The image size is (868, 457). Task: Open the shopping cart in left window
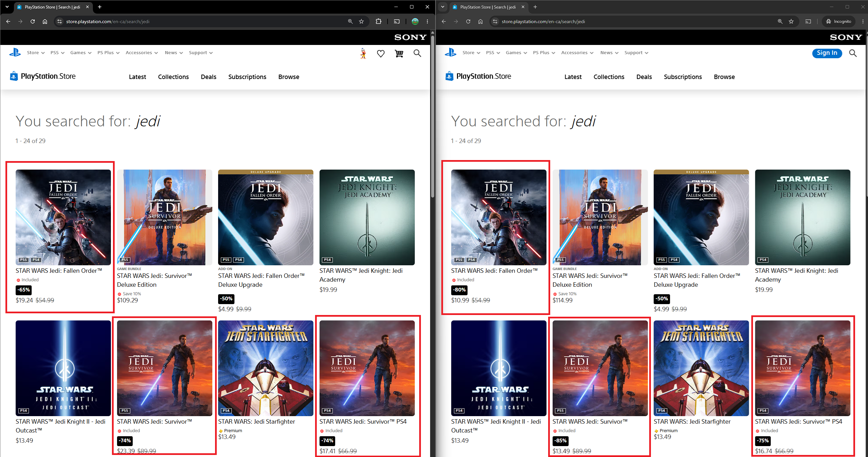pyautogui.click(x=399, y=53)
